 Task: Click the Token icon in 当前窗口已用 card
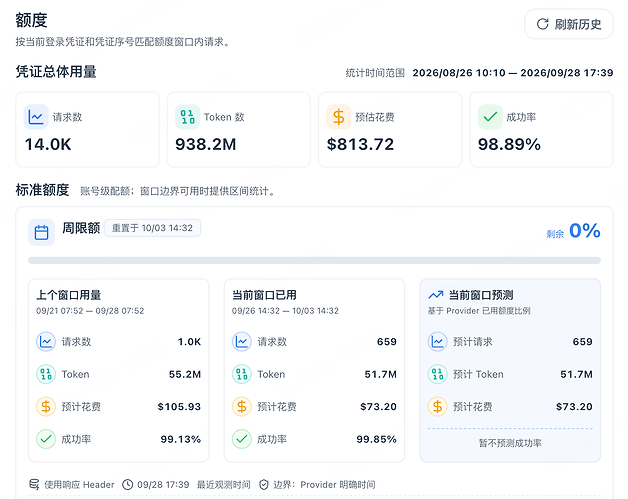pyautogui.click(x=242, y=374)
